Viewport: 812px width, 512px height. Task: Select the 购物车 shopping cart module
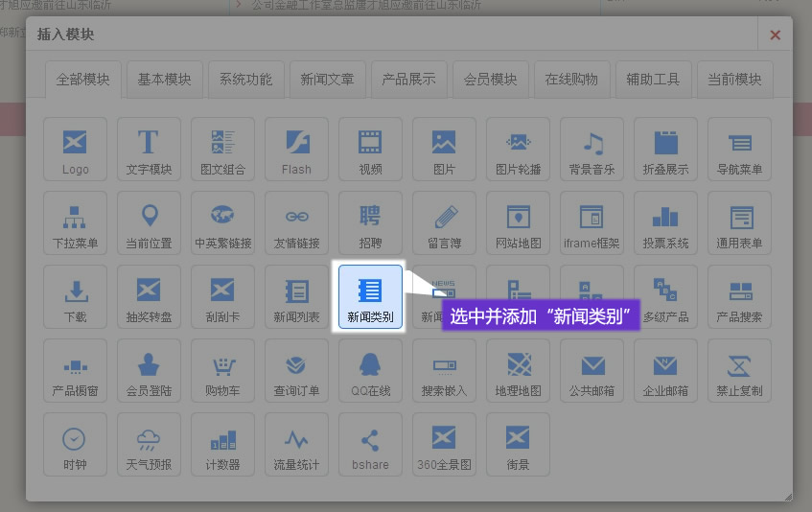[222, 370]
